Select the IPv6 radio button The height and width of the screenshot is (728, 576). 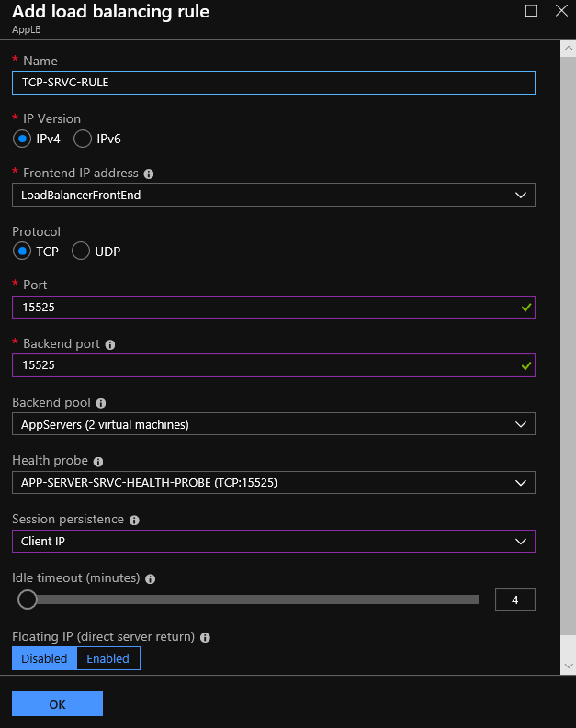coord(82,139)
